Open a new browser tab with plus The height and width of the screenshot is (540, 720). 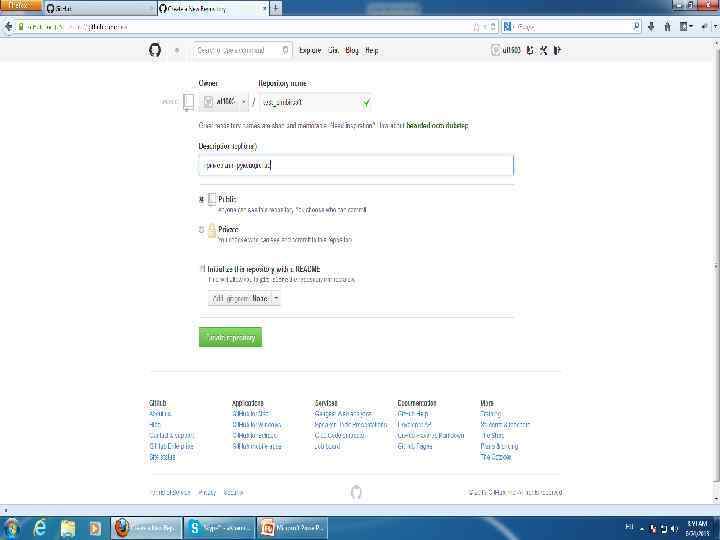pyautogui.click(x=276, y=8)
